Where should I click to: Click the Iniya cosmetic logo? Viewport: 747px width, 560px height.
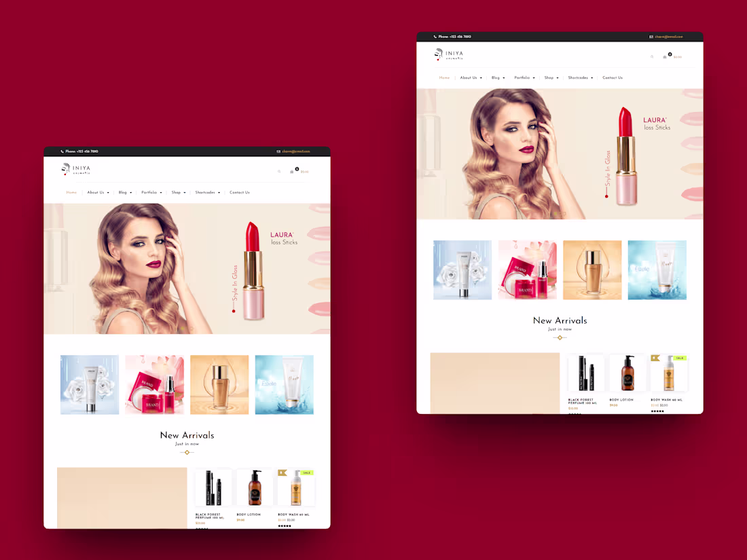(x=449, y=54)
